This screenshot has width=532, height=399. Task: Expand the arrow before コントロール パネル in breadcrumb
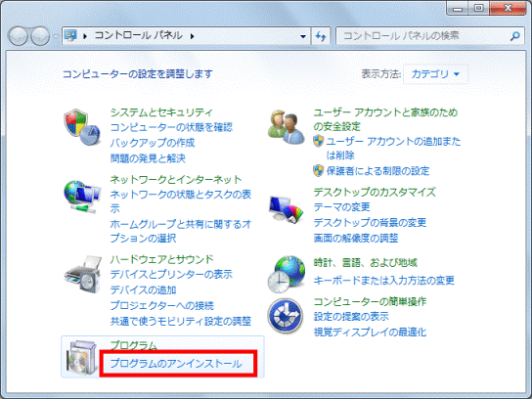pyautogui.click(x=85, y=36)
